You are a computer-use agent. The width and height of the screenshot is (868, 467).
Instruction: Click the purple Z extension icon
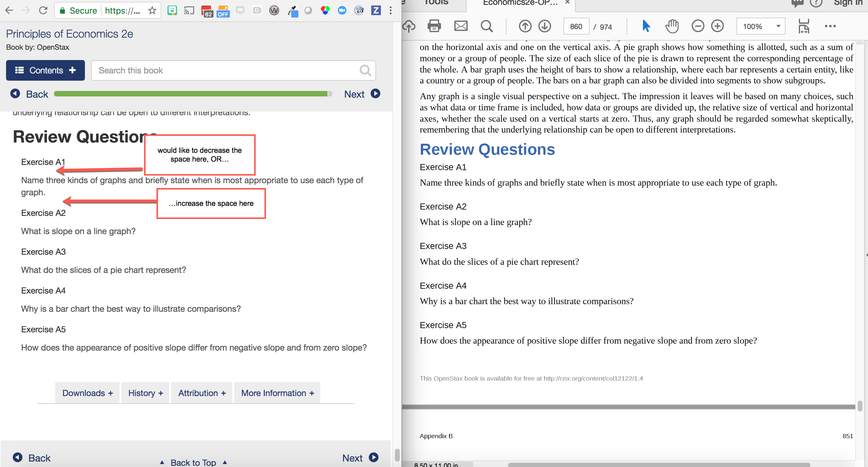point(376,10)
